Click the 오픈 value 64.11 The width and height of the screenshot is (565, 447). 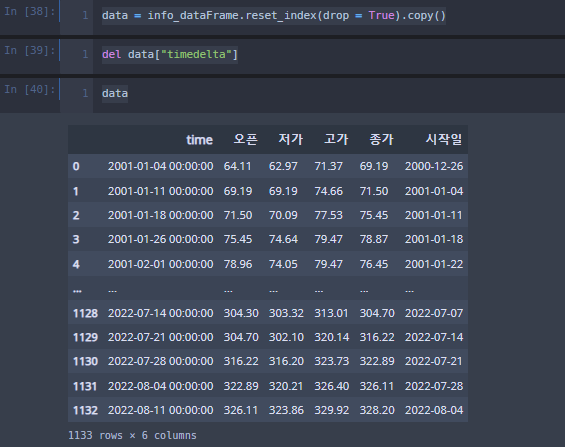click(237, 166)
